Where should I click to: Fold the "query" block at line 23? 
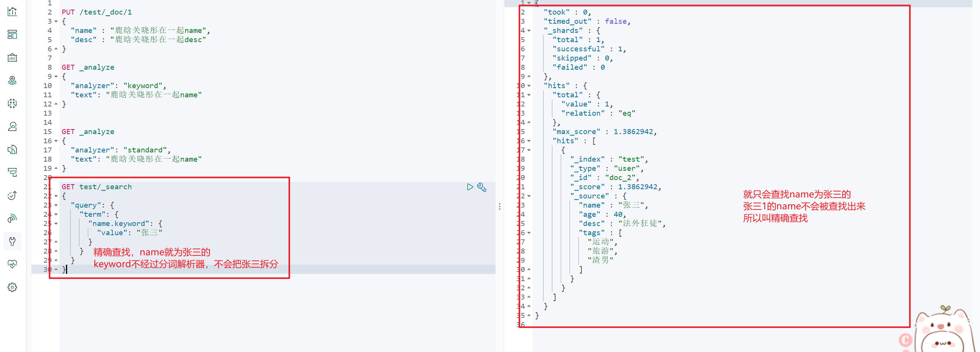[x=56, y=205]
